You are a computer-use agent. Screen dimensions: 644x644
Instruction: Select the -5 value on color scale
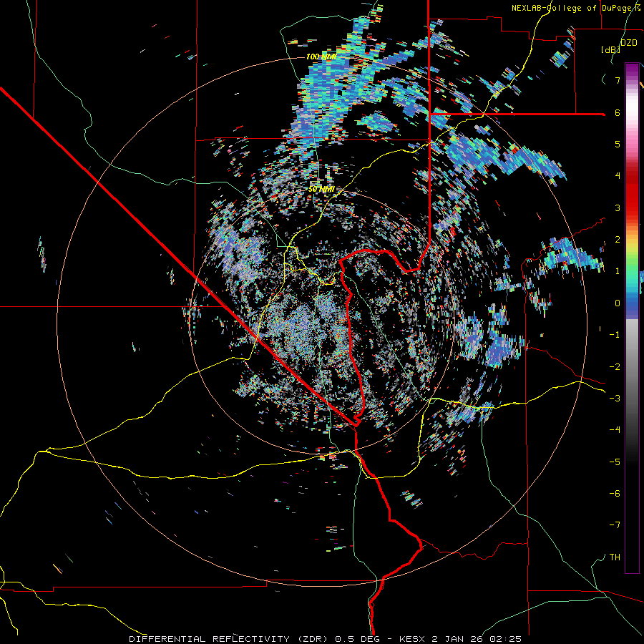[615, 462]
